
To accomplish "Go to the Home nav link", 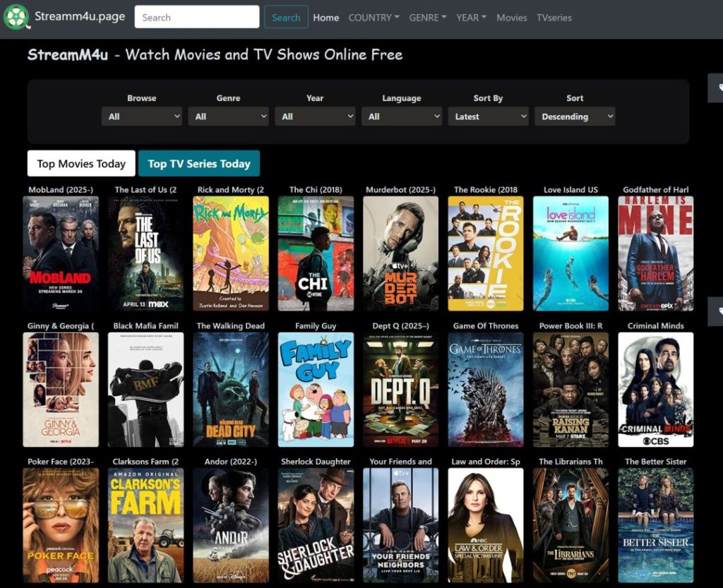I will 326,18.
